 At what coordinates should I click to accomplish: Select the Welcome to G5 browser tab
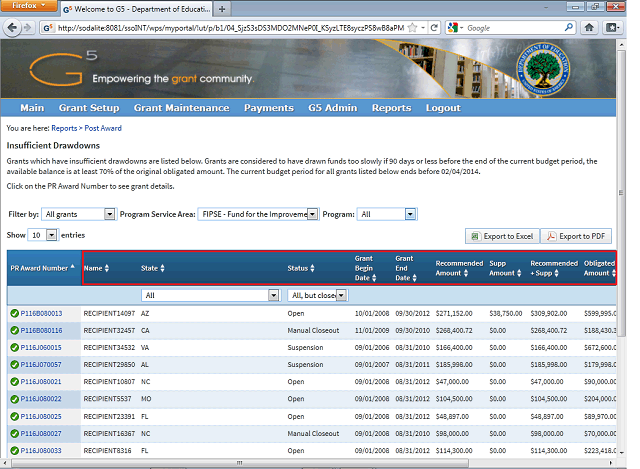click(x=137, y=9)
